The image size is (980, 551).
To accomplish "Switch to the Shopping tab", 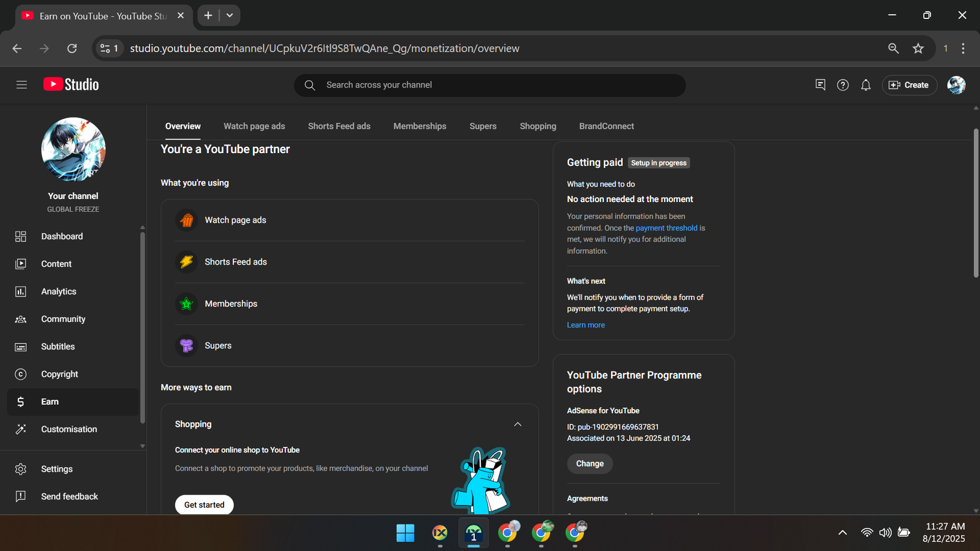I will pos(538,126).
